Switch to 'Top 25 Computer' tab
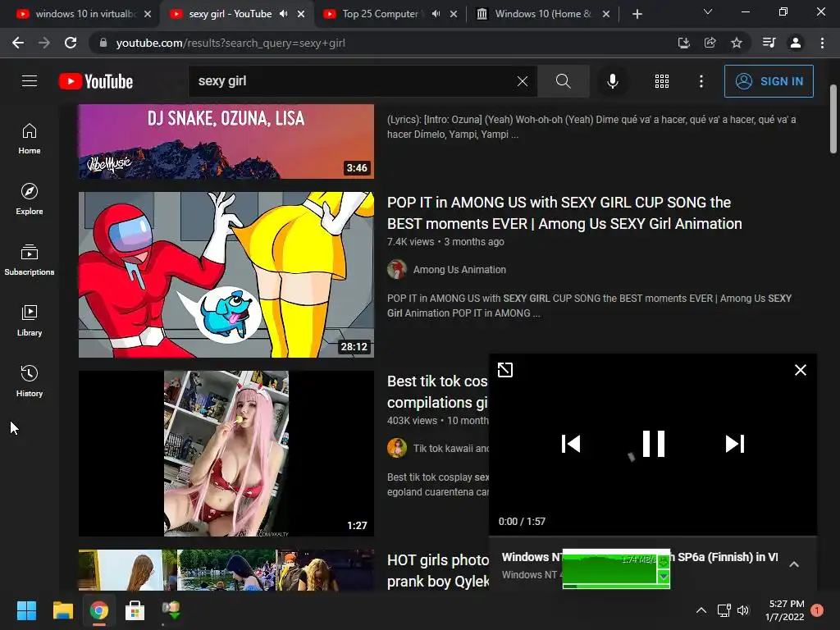 [381, 14]
